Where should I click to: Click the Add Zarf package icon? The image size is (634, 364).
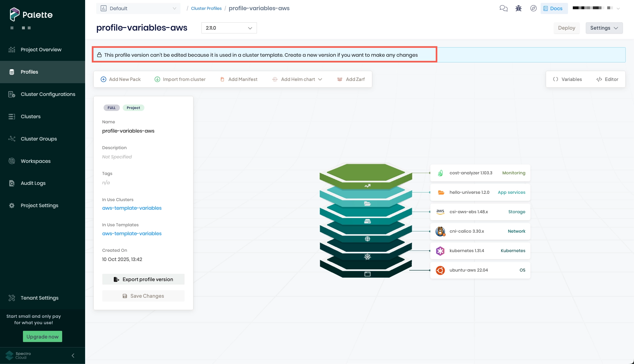point(339,79)
